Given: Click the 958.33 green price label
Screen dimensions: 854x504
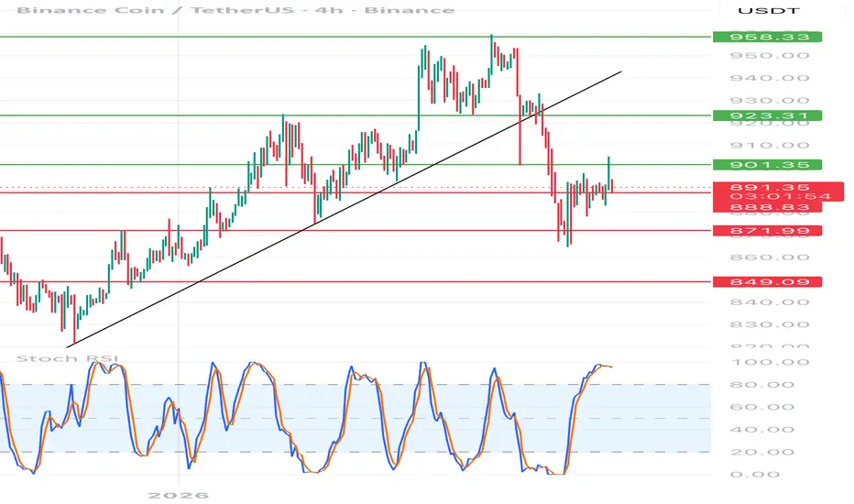Looking at the screenshot, I should coord(767,37).
